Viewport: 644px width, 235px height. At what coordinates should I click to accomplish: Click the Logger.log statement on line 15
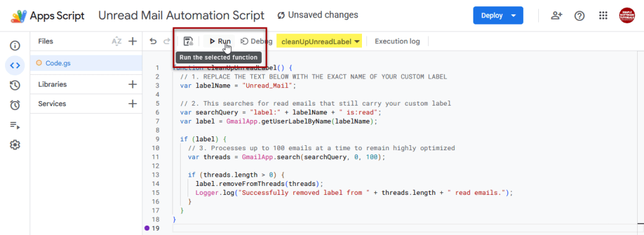(354, 193)
